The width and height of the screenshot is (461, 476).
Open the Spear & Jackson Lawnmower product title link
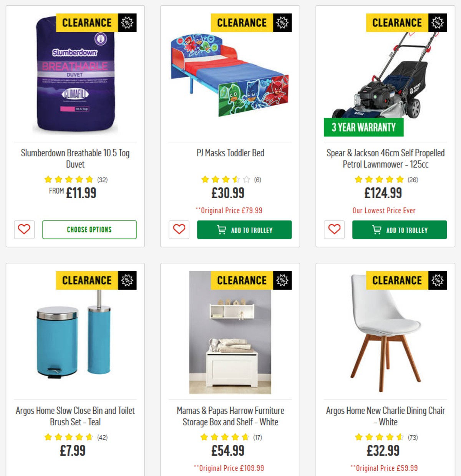coord(385,158)
